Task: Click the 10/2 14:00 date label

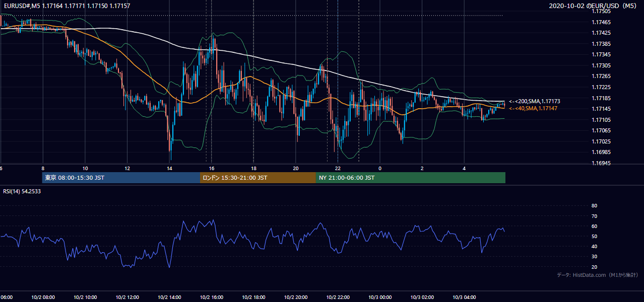Action: click(169, 297)
